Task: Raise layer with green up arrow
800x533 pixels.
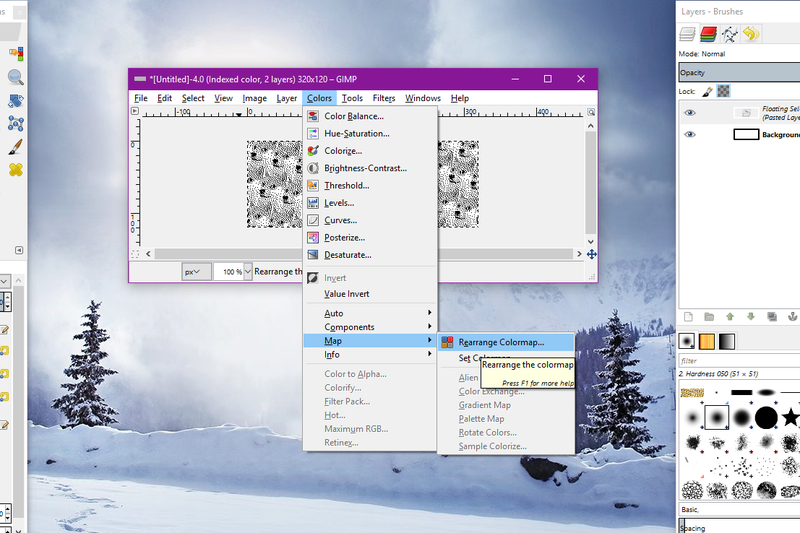Action: click(729, 316)
